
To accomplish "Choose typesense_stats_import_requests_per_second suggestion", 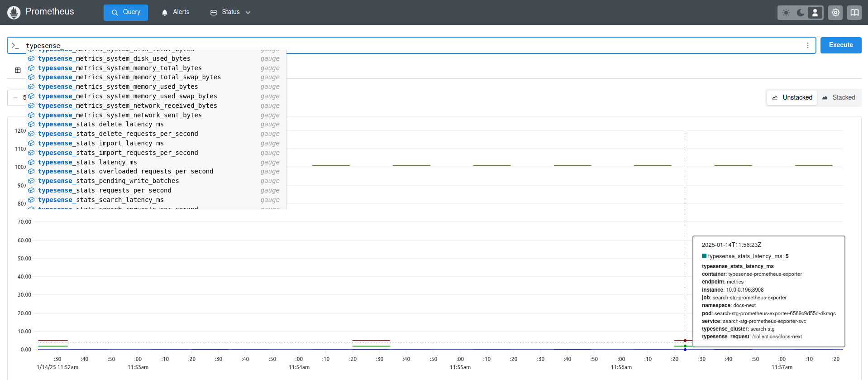I will point(156,153).
